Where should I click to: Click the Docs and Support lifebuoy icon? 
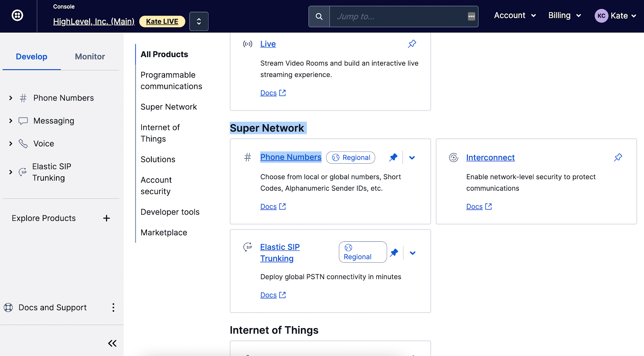point(8,308)
